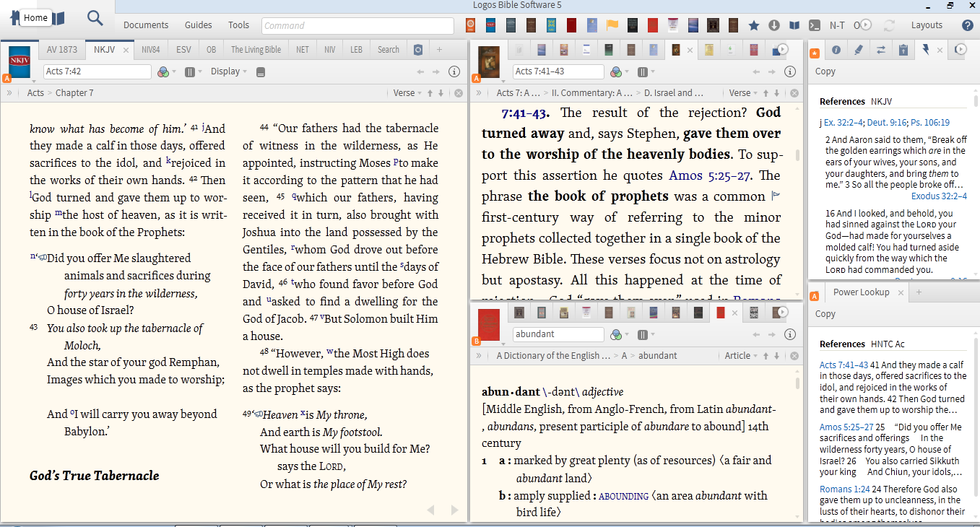Go to next page arrow at bottom of NKJV panel
The image size is (980, 527).
click(x=454, y=510)
